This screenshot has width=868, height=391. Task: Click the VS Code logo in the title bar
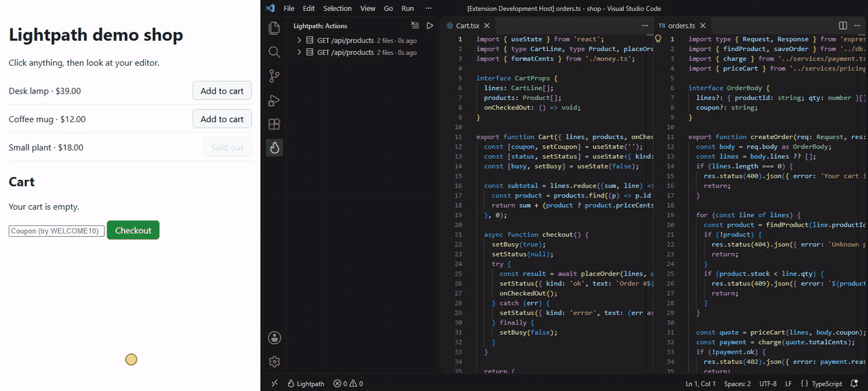pyautogui.click(x=270, y=8)
